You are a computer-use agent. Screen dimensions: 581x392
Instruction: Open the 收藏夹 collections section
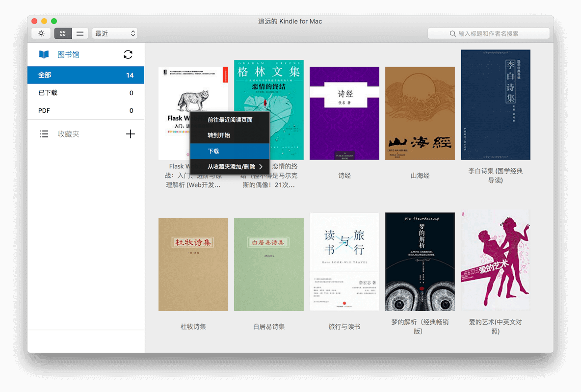(x=68, y=134)
